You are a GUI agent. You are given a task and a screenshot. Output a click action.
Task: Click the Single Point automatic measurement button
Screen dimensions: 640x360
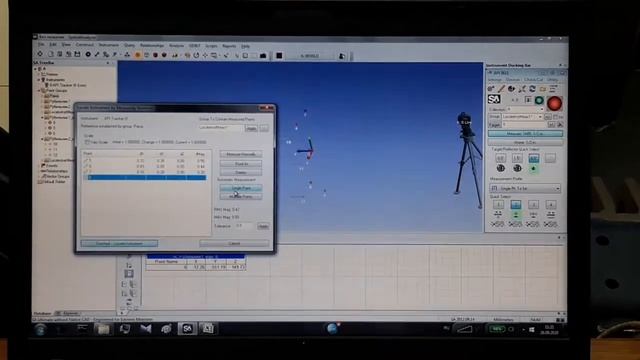(241, 188)
